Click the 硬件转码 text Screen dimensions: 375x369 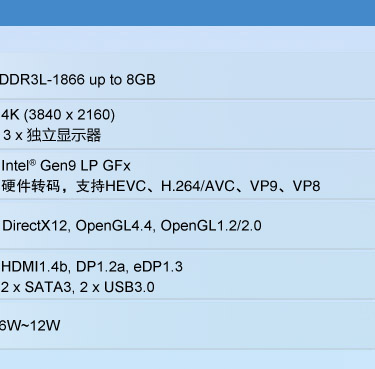tap(31, 186)
